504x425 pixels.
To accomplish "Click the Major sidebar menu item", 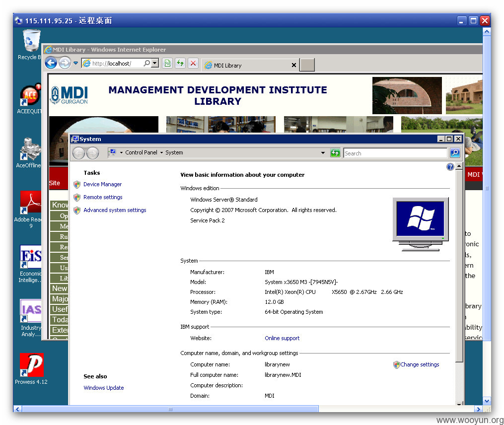I will 60,299.
